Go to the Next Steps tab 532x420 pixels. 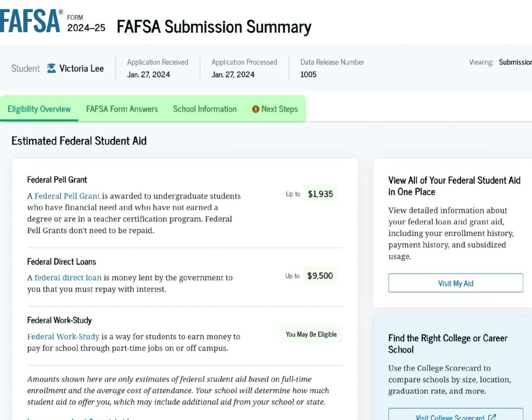279,109
